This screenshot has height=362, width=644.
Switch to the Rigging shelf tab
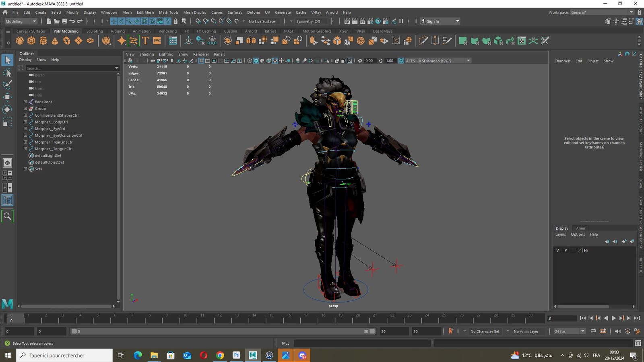pyautogui.click(x=118, y=31)
